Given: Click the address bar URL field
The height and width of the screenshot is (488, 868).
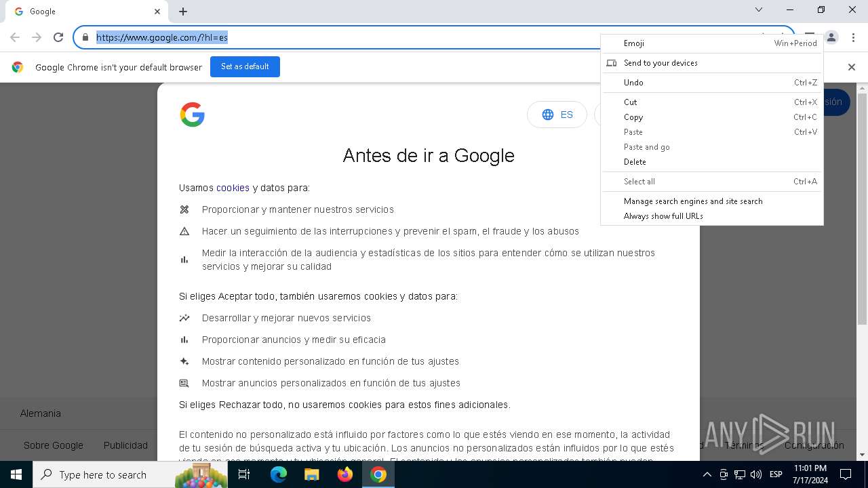Looking at the screenshot, I should tap(346, 37).
